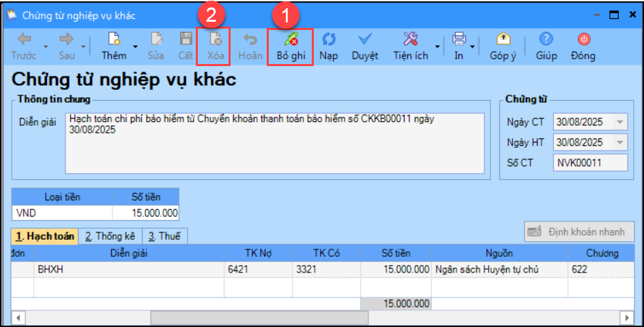644x327 pixels.
Task: Click the TK Có column header
Action: [x=327, y=253]
